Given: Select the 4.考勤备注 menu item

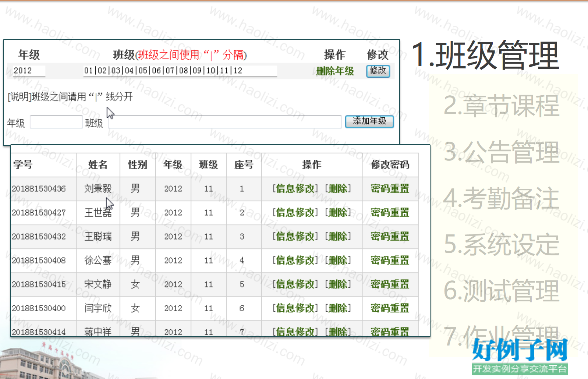Looking at the screenshot, I should coord(502,198).
